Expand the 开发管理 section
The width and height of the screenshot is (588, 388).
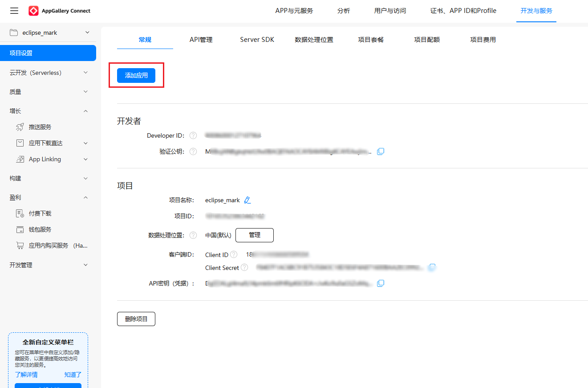[x=86, y=265]
